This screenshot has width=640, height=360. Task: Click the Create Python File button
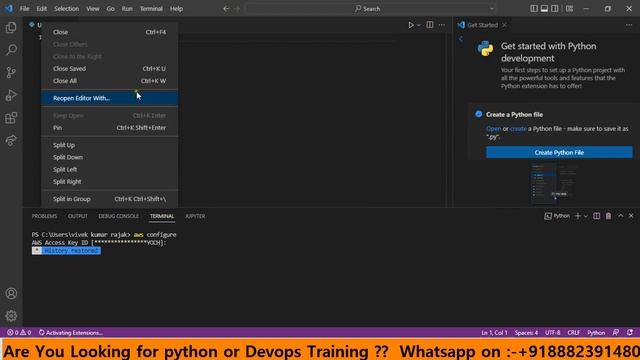pos(559,152)
